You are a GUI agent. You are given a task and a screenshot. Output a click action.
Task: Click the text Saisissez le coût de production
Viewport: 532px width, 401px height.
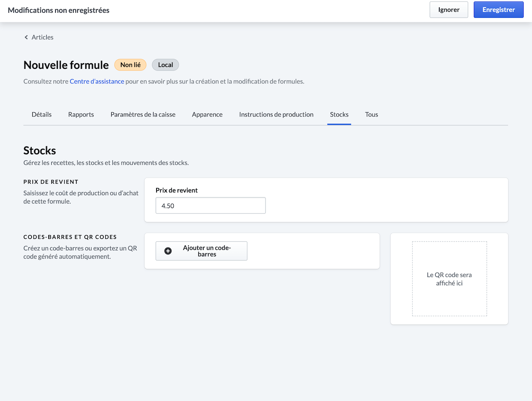(x=81, y=197)
